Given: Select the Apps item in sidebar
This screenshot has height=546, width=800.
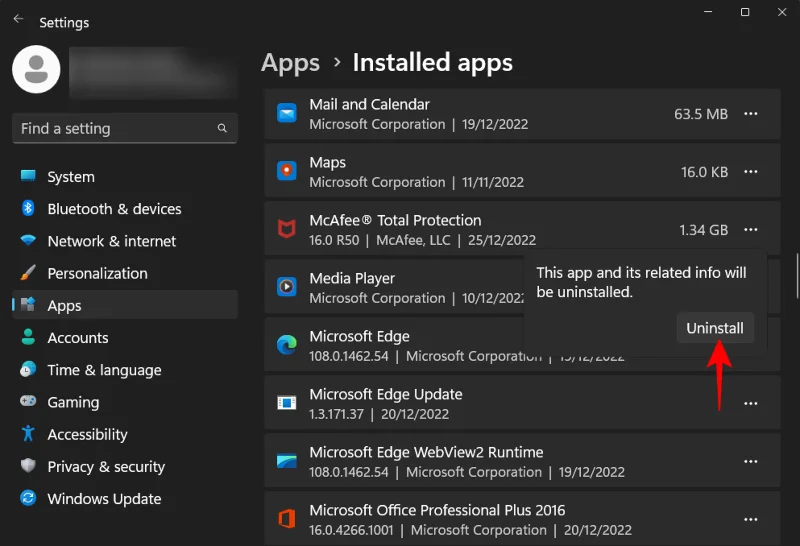Looking at the screenshot, I should pos(125,305).
